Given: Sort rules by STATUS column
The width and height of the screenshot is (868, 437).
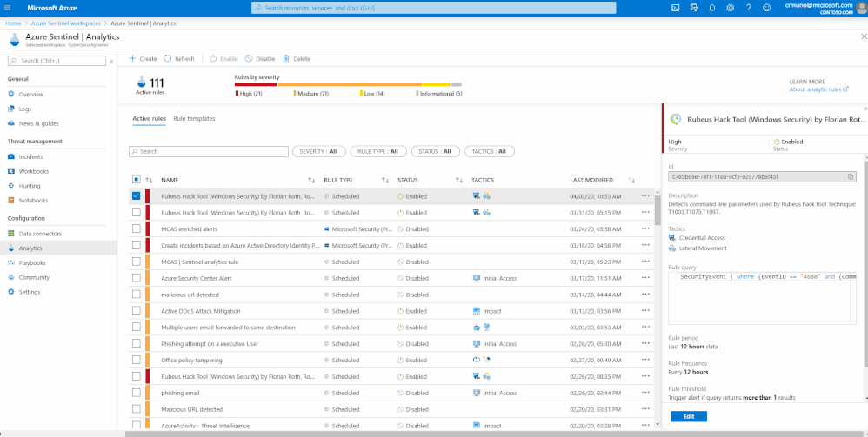Looking at the screenshot, I should pyautogui.click(x=459, y=181).
